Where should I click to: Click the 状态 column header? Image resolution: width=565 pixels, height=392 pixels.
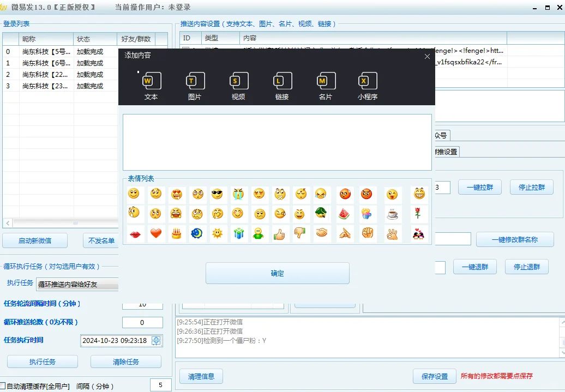pos(95,39)
